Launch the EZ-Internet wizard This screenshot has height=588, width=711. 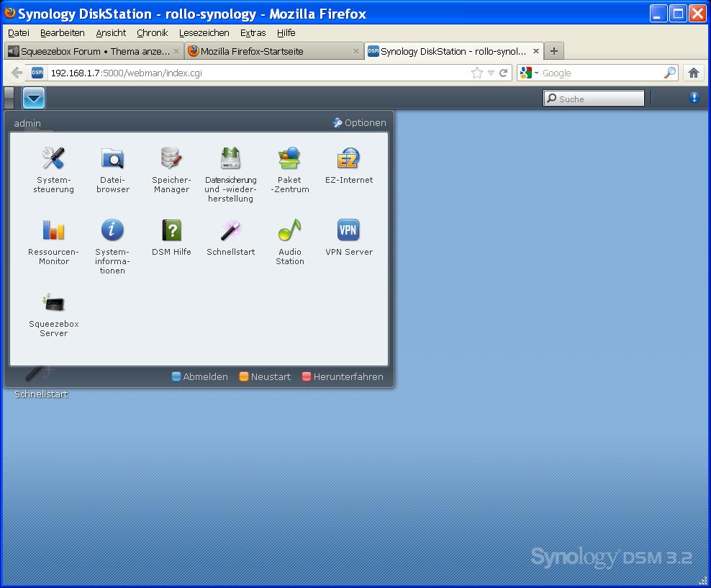[348, 159]
